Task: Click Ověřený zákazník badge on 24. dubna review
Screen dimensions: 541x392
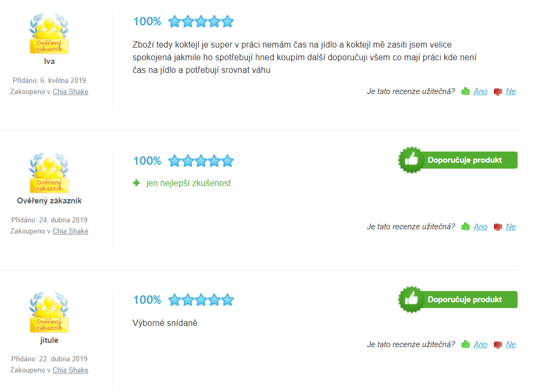Action: pyautogui.click(x=49, y=173)
